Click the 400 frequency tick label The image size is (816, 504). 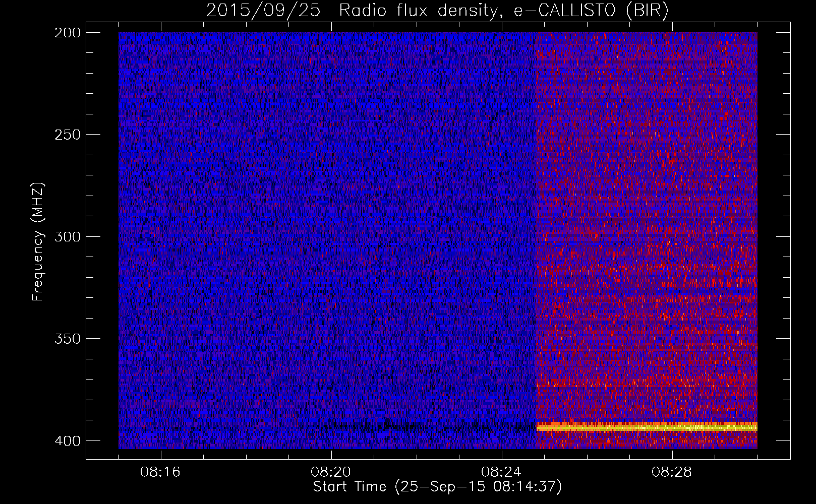coord(67,441)
